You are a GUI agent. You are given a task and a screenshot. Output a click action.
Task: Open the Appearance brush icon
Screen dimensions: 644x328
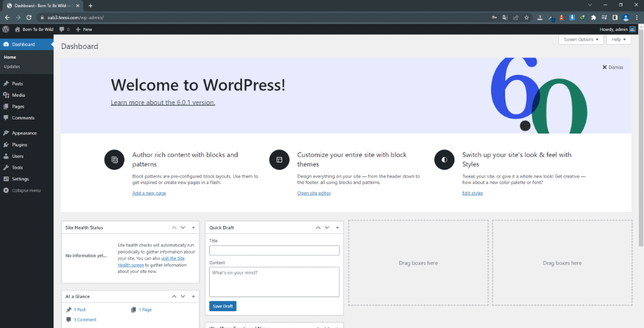tap(6, 133)
